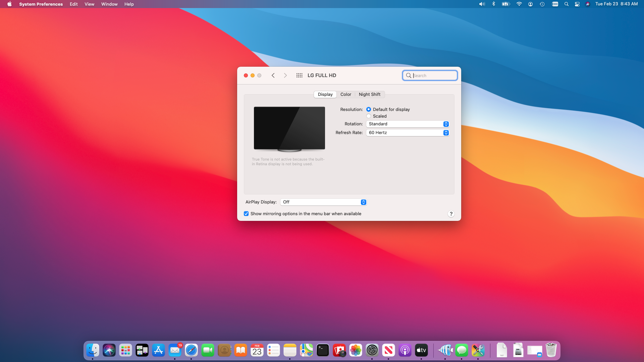This screenshot has height=362, width=644.
Task: Click the Wi-Fi status icon
Action: [519, 4]
